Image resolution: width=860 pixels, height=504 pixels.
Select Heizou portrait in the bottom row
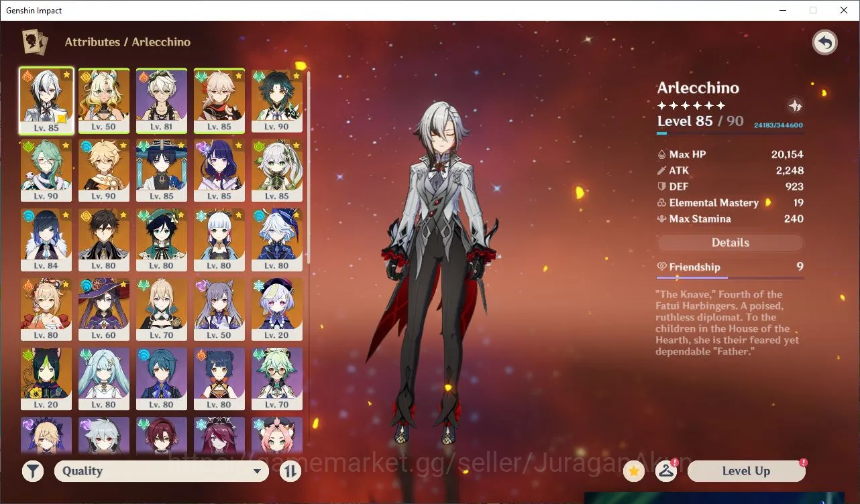162,436
